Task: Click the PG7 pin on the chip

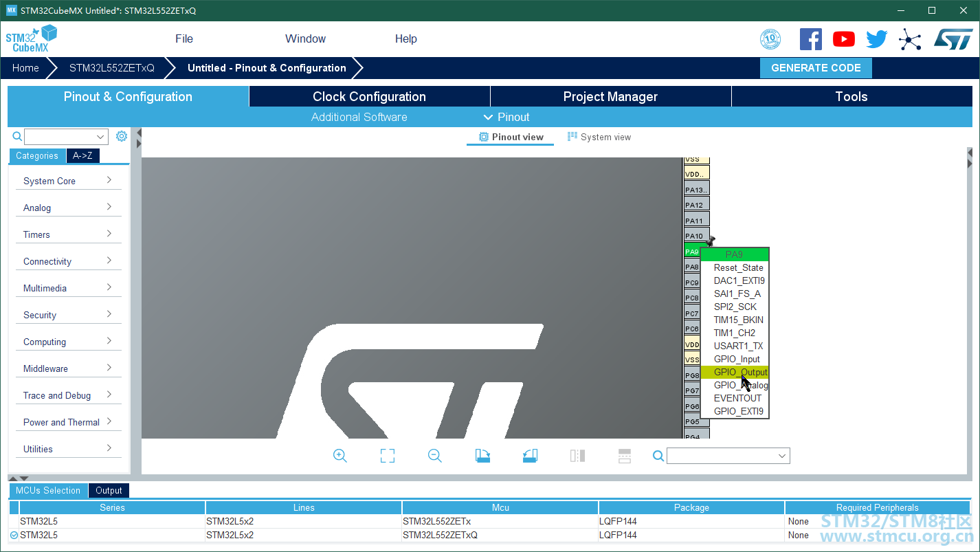Action: pos(692,391)
